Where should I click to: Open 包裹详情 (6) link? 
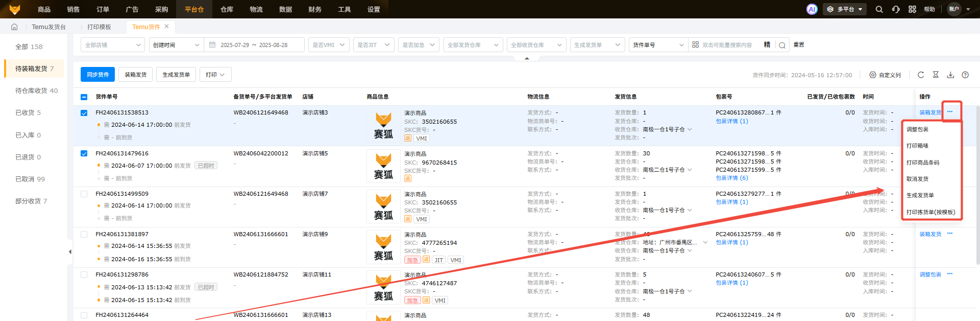tap(732, 178)
